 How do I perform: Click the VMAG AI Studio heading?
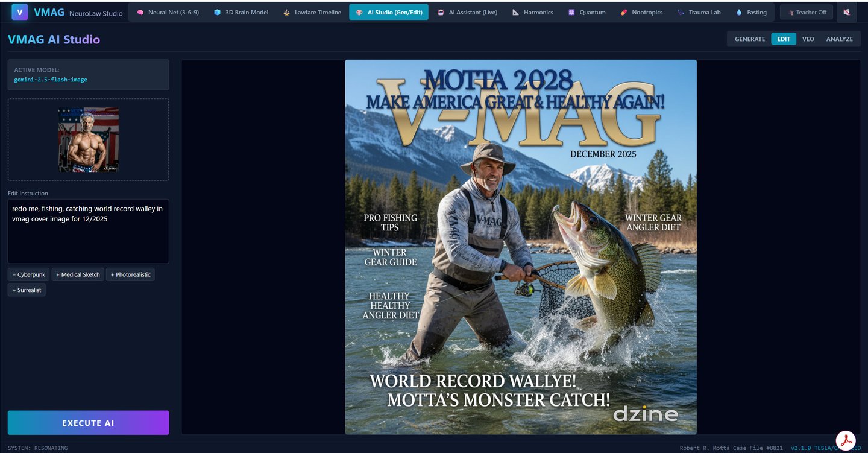(x=54, y=40)
